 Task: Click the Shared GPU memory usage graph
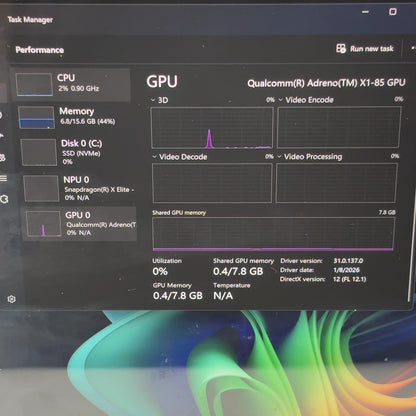click(273, 234)
